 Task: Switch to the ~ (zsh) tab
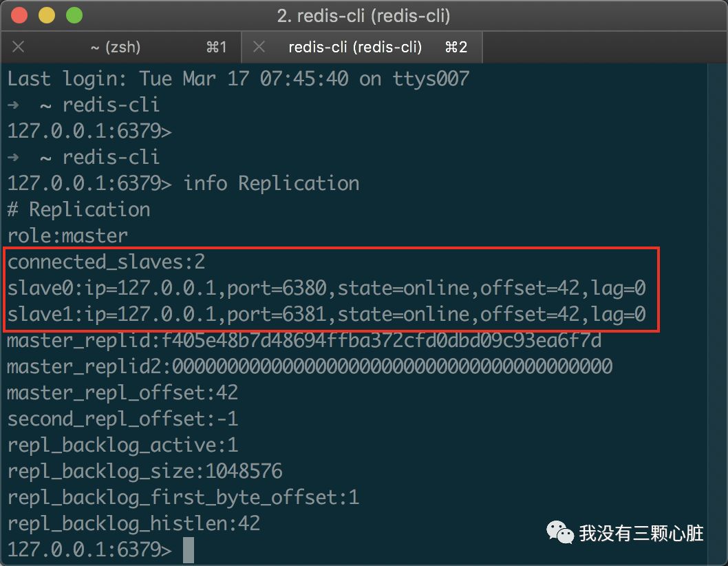tap(116, 47)
